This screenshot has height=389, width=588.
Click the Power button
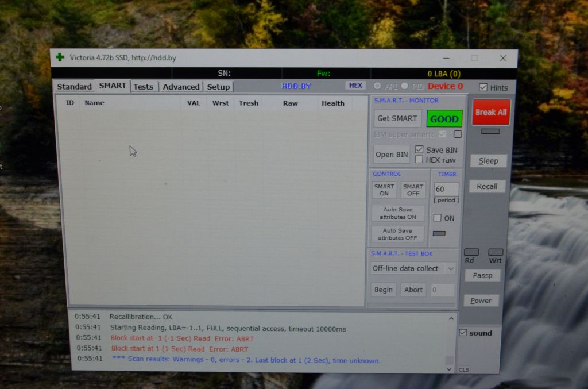(x=481, y=301)
